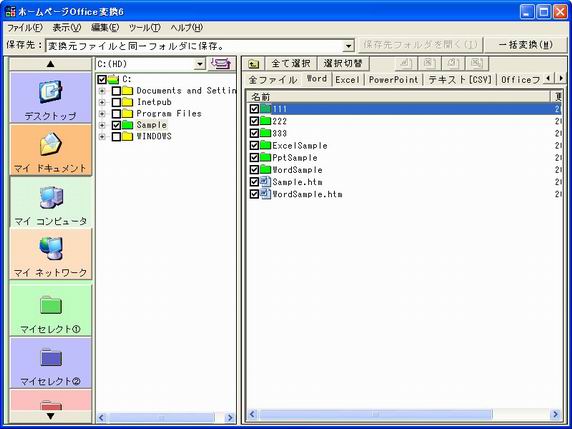Click the 全て選択 select all button
This screenshot has height=429, width=572.
point(291,63)
